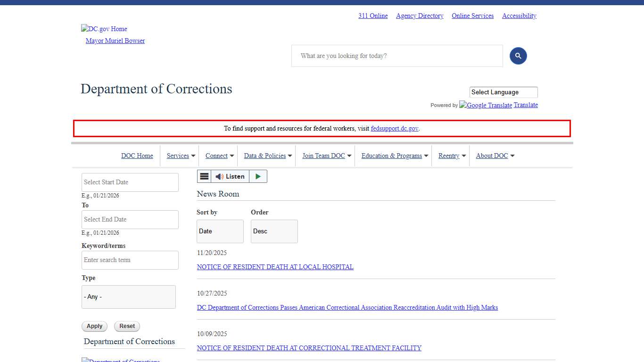
Task: Focus the Keyword/terms search field
Action: point(130,260)
